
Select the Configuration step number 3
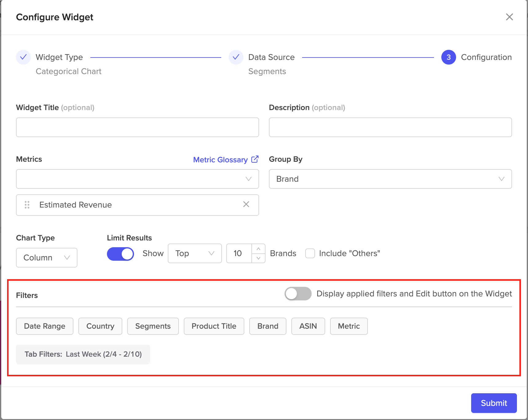pos(449,57)
